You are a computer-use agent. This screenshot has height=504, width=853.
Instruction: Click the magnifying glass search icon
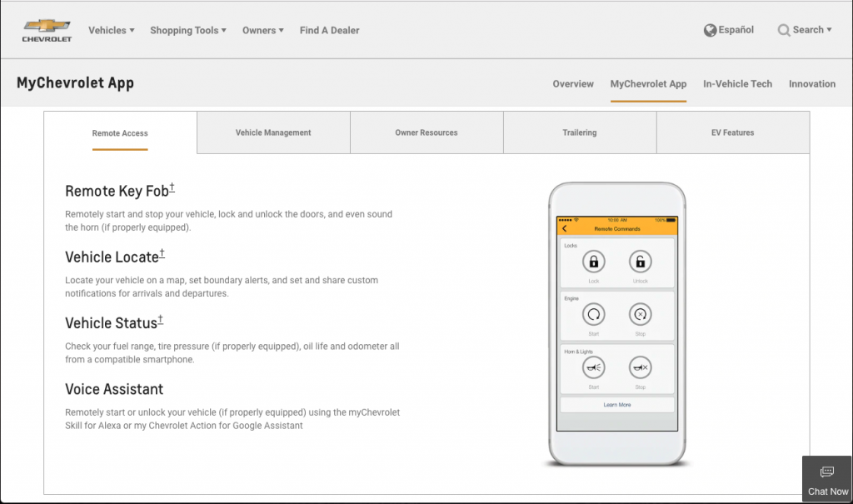point(783,31)
